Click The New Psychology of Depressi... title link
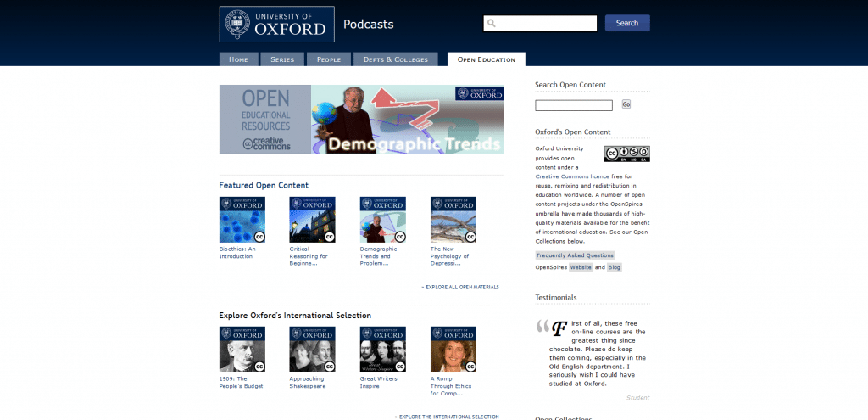The width and height of the screenshot is (868, 420). point(449,256)
